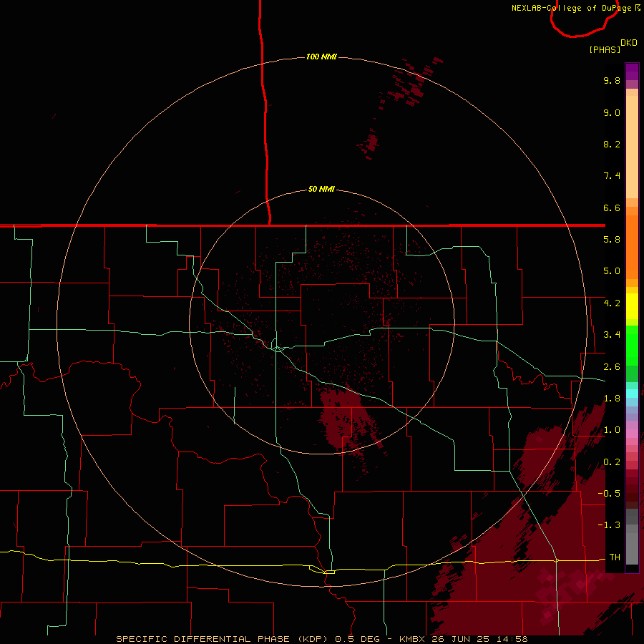Click the 7.4 value on the color scale
The height and width of the screenshot is (644, 644).
(612, 176)
